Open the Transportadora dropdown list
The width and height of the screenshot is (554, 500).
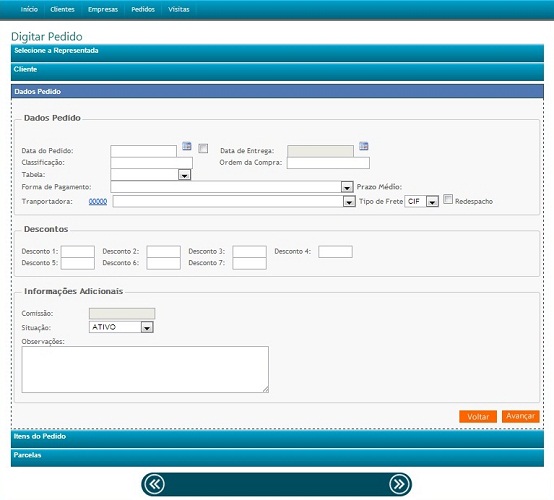point(349,202)
